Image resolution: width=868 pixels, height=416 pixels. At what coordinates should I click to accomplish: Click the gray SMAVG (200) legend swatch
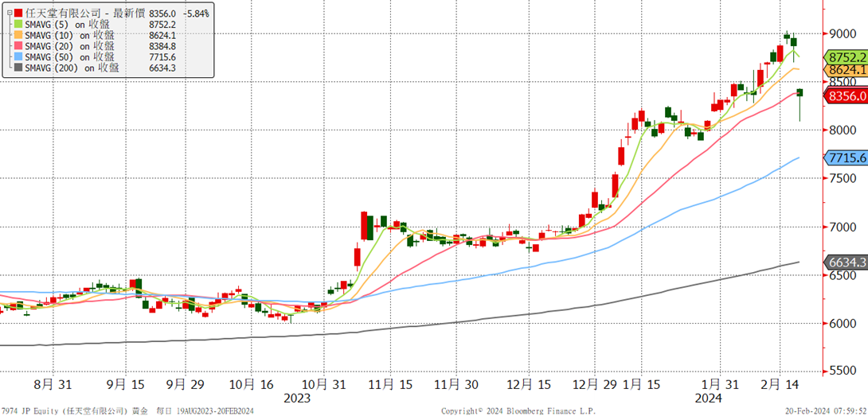(x=18, y=68)
